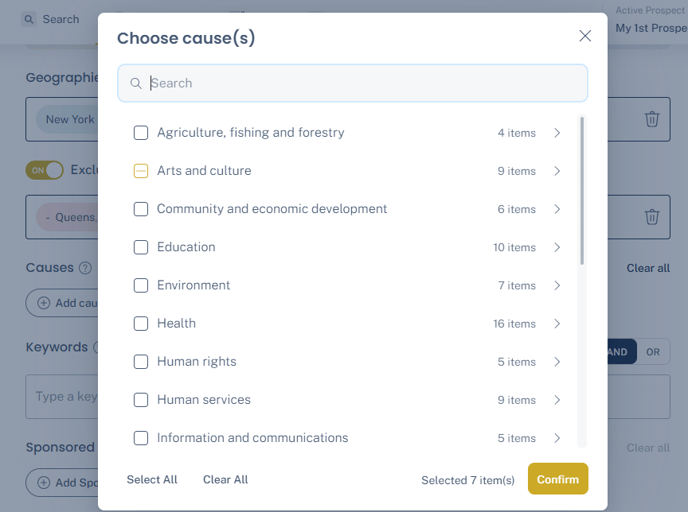
Task: Click Clear All in dialog footer
Action: (x=225, y=480)
